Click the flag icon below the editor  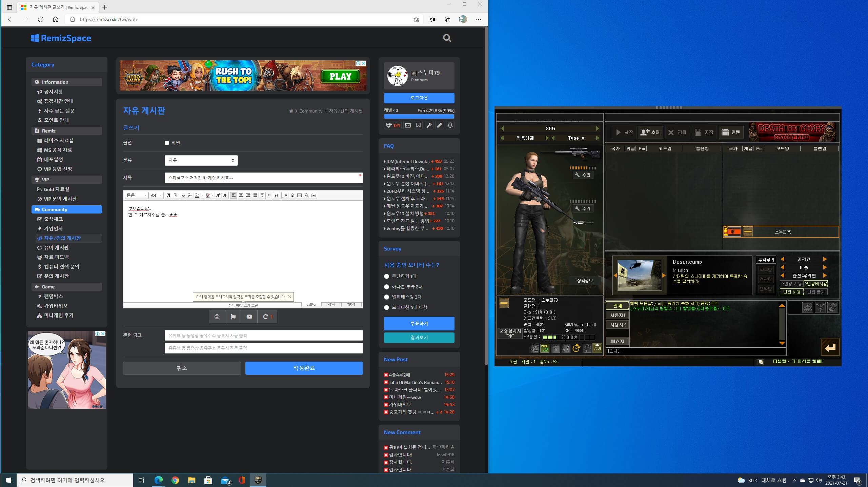(233, 317)
